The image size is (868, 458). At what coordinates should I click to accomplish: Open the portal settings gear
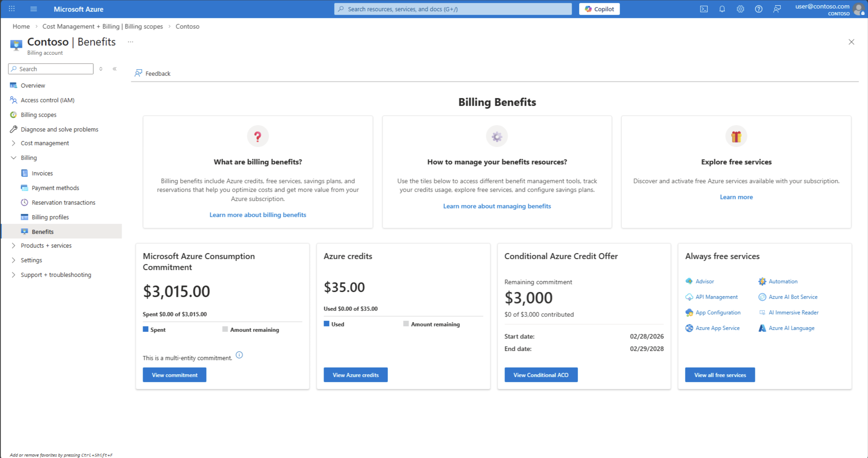(740, 9)
